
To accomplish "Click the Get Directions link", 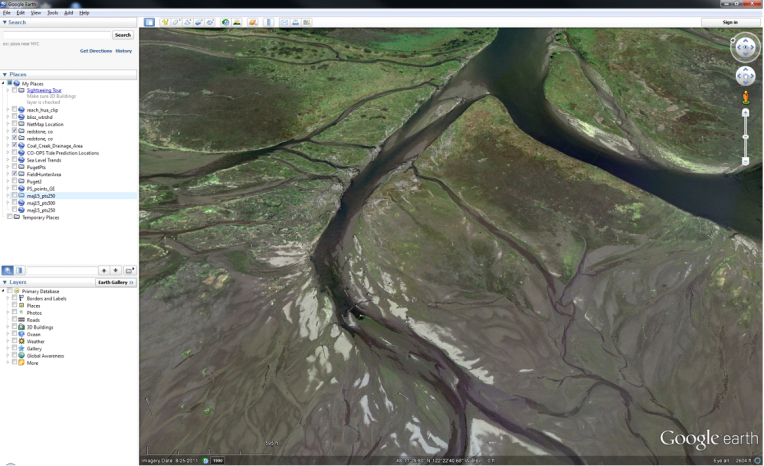I will (x=96, y=50).
